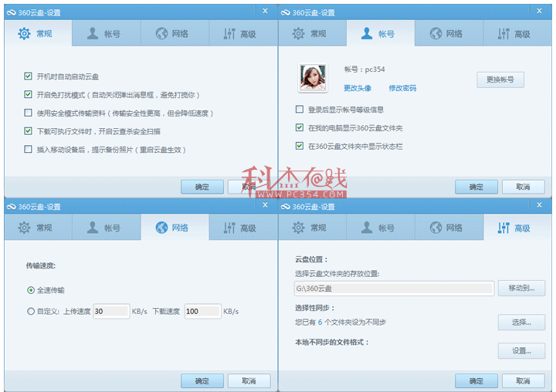
Task: Switch to 帐号 tab in top-left window
Action: [x=106, y=33]
